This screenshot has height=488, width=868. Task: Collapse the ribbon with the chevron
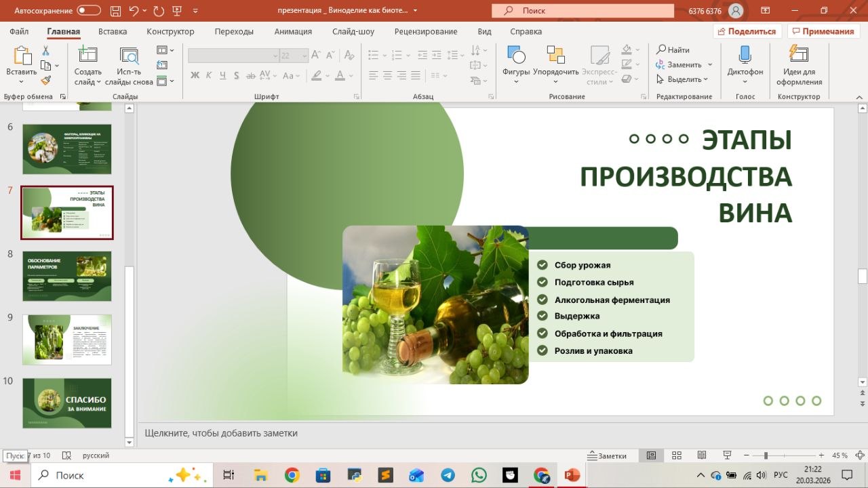[x=861, y=97]
